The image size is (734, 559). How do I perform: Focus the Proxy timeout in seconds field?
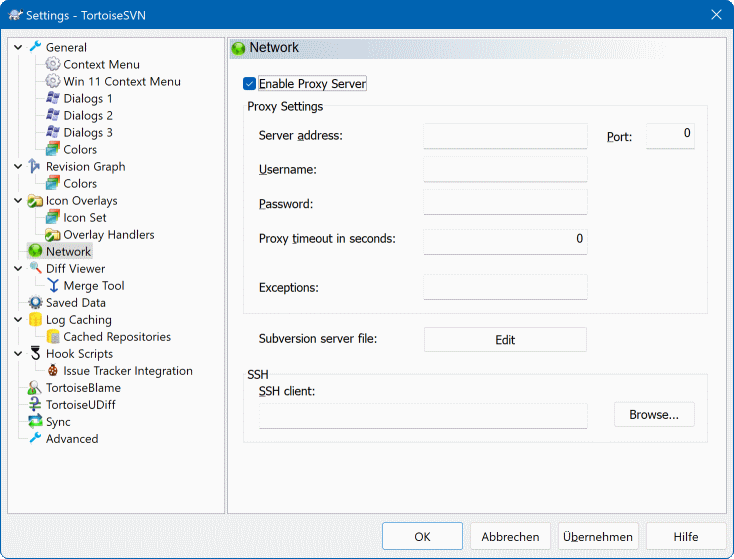pyautogui.click(x=505, y=242)
